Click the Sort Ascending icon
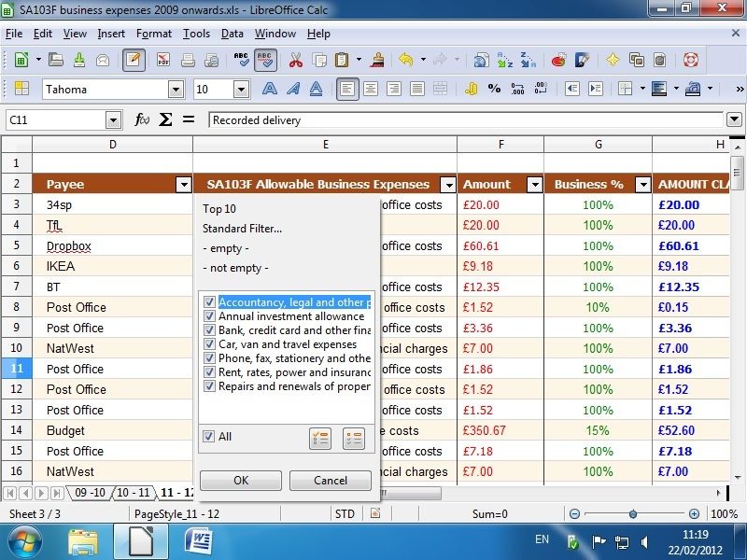The image size is (747, 560). click(504, 60)
